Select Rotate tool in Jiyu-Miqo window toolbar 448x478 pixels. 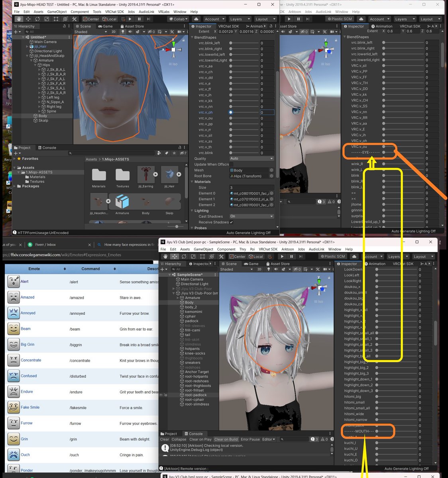(37, 19)
